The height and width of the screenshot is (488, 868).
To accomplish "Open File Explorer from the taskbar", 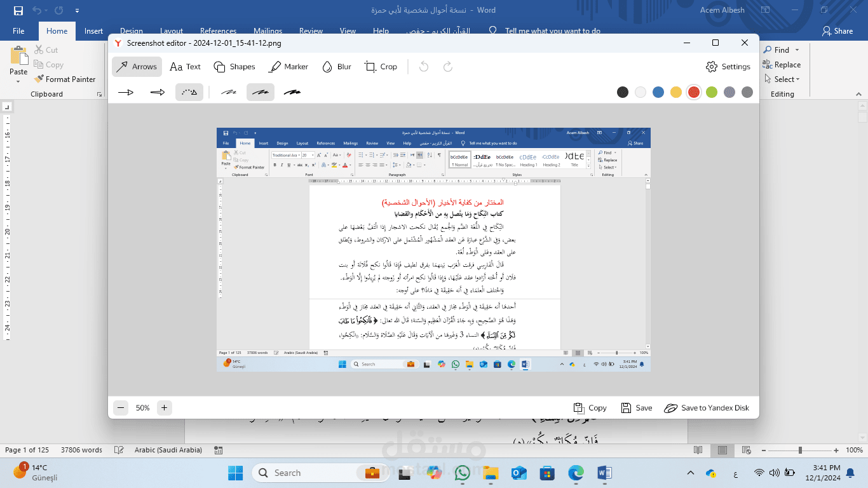I will pyautogui.click(x=491, y=473).
